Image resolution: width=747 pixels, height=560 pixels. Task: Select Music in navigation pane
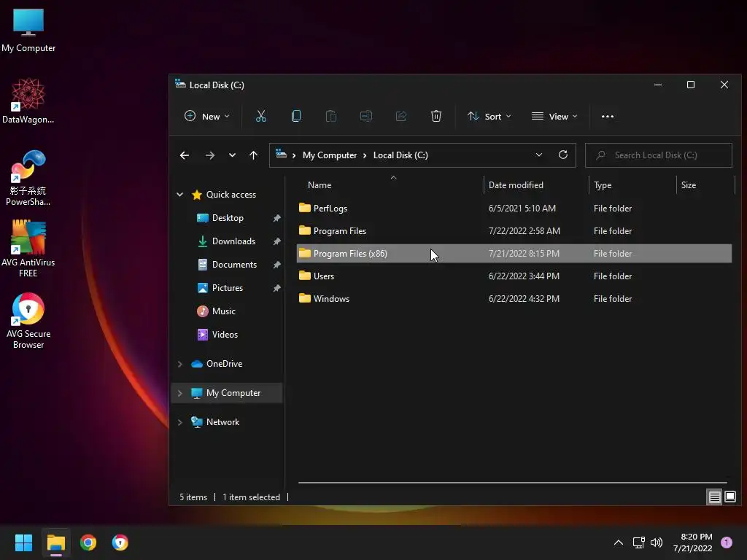coord(223,311)
